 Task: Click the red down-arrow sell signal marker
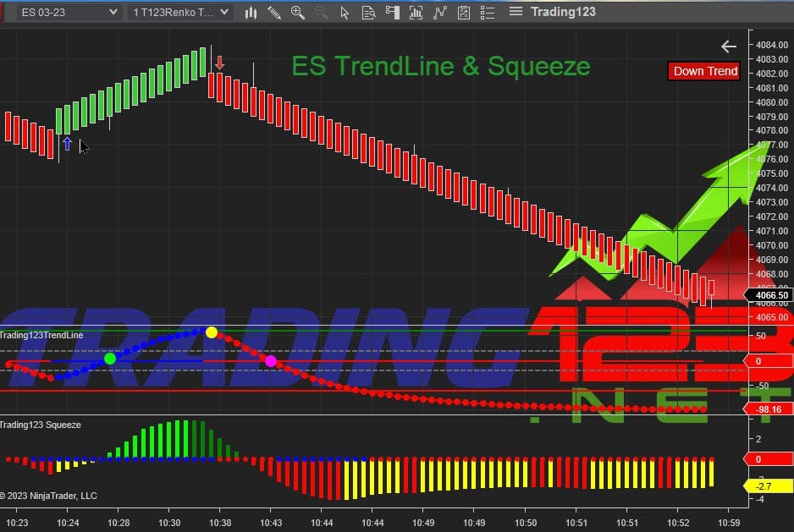219,63
